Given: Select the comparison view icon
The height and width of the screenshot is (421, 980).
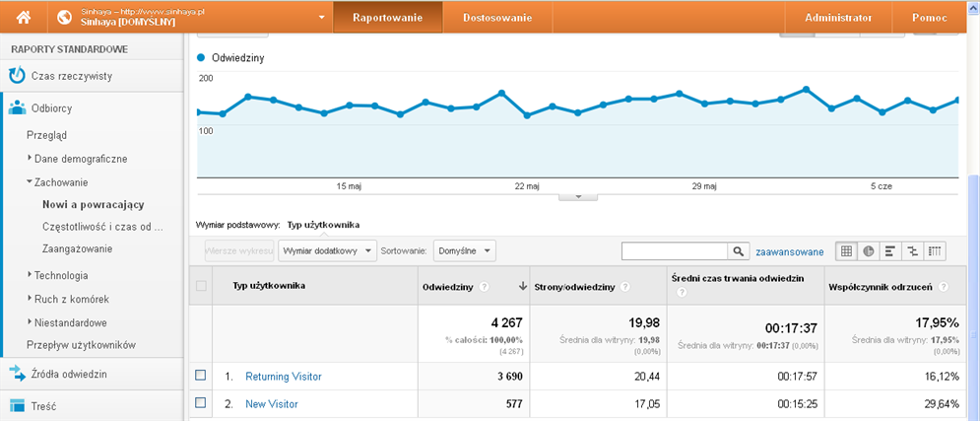Looking at the screenshot, I should [913, 251].
